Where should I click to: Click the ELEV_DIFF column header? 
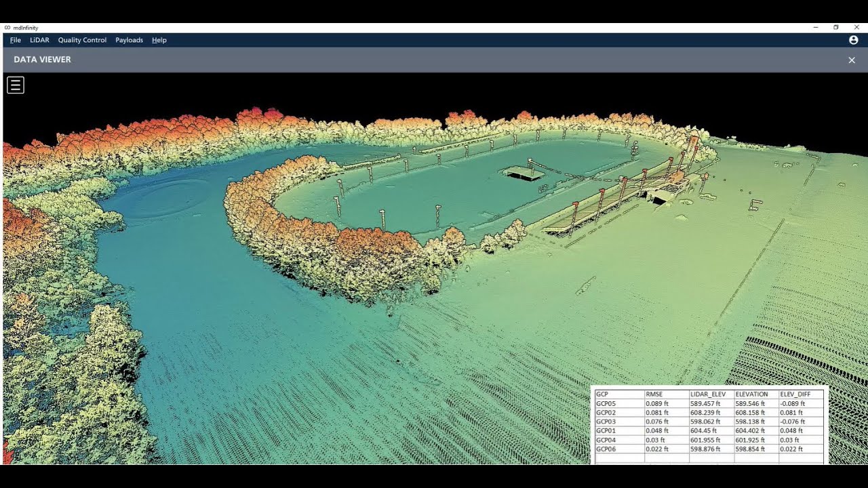(801, 394)
